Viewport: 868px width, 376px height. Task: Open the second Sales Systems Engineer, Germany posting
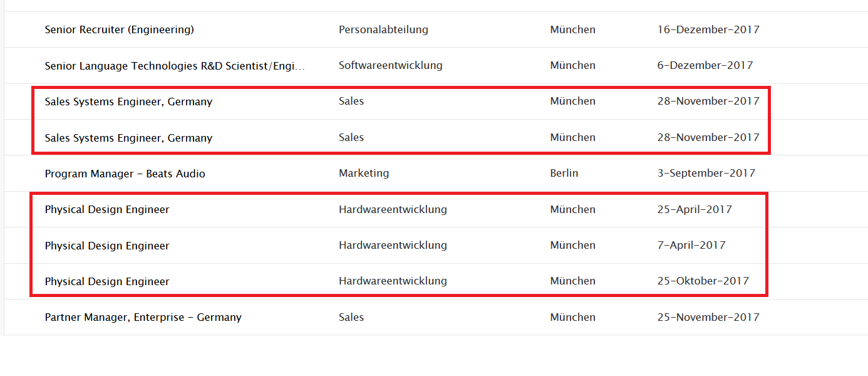128,137
